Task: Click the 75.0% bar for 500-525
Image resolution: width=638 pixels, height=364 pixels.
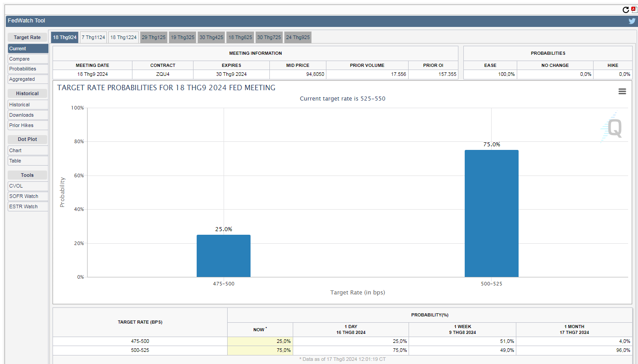Action: pyautogui.click(x=492, y=214)
